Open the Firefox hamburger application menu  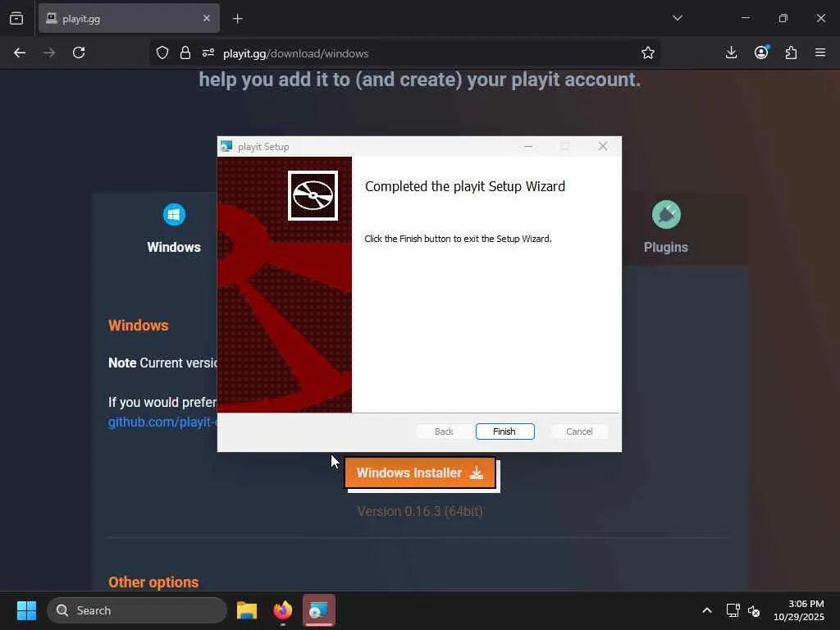(820, 52)
